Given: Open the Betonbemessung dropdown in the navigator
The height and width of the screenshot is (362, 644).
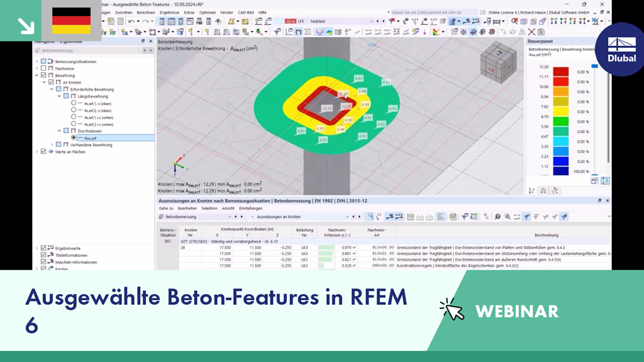Looking at the screenshot, I should [x=139, y=52].
